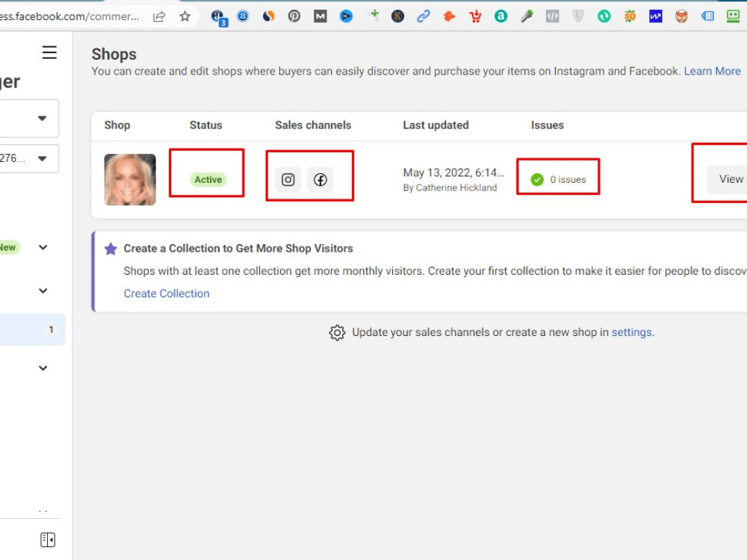Viewport: 747px width, 560px height.
Task: Open the Pinterest extension icon
Action: point(294,16)
